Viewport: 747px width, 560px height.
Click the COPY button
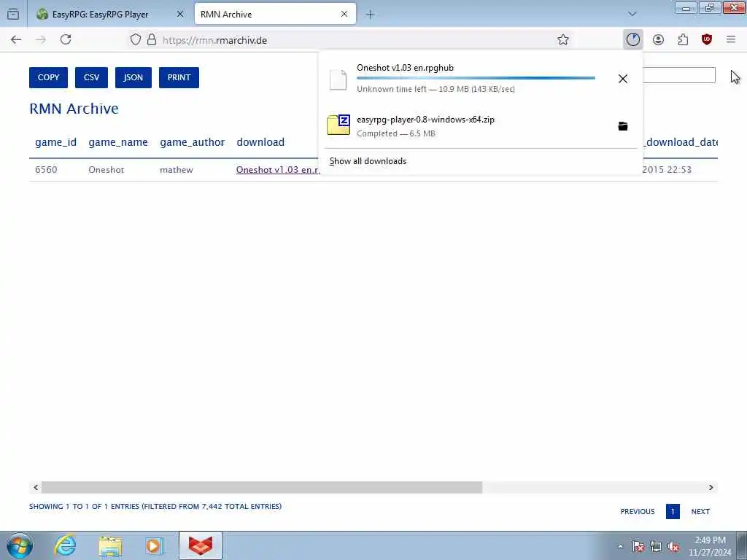pyautogui.click(x=48, y=77)
